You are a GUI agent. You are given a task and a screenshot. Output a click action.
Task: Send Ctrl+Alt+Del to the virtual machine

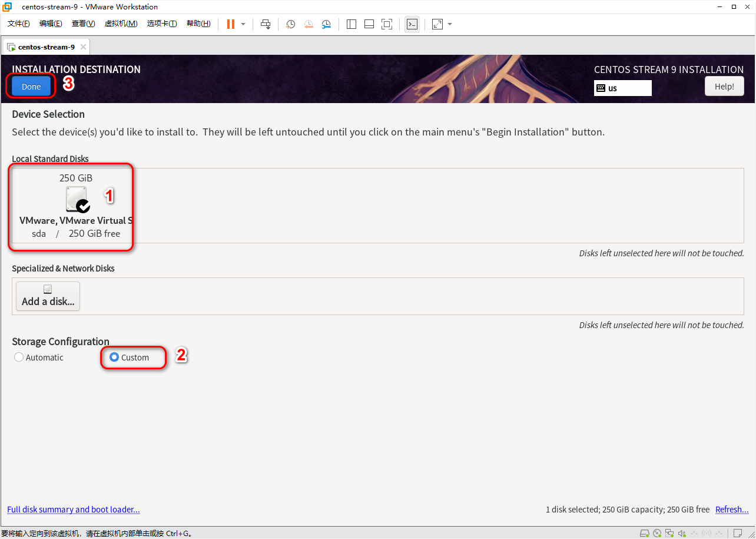click(x=266, y=24)
